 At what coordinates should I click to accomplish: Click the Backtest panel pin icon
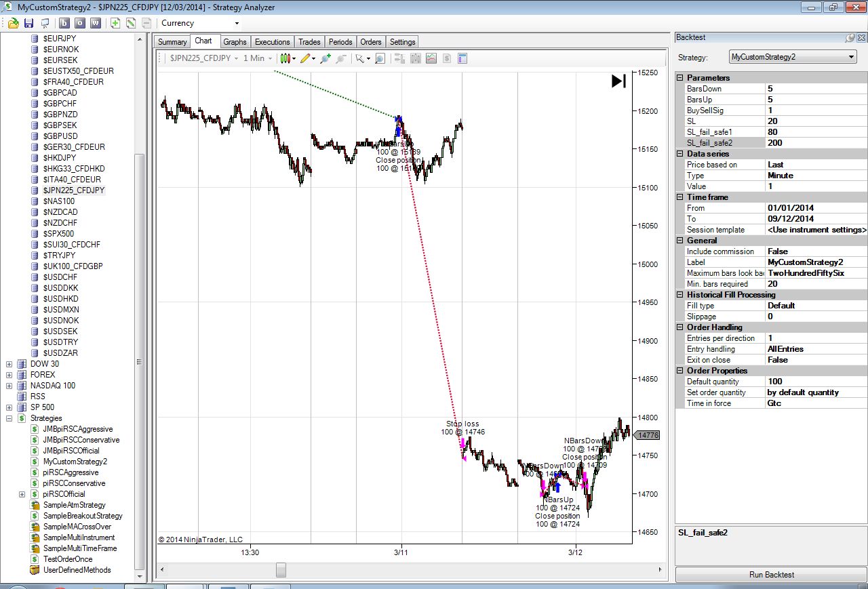click(x=850, y=38)
